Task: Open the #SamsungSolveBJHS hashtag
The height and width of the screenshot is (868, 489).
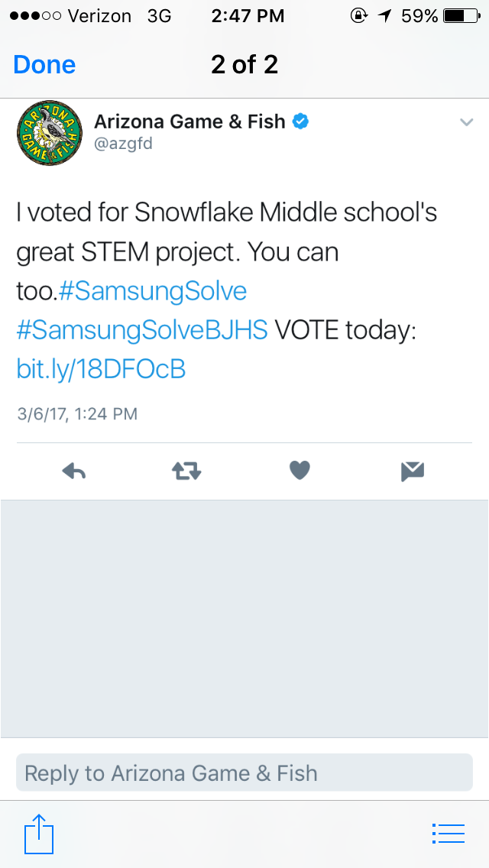Action: click(x=142, y=331)
